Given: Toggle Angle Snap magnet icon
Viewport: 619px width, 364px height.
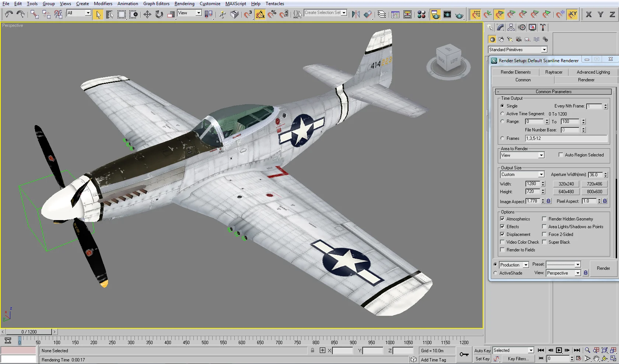Looking at the screenshot, I should [260, 14].
